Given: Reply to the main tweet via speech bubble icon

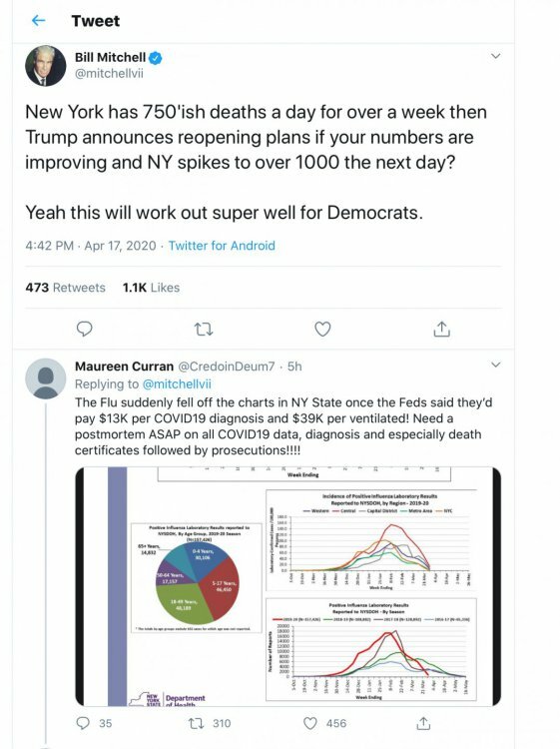Looking at the screenshot, I should pos(85,329).
